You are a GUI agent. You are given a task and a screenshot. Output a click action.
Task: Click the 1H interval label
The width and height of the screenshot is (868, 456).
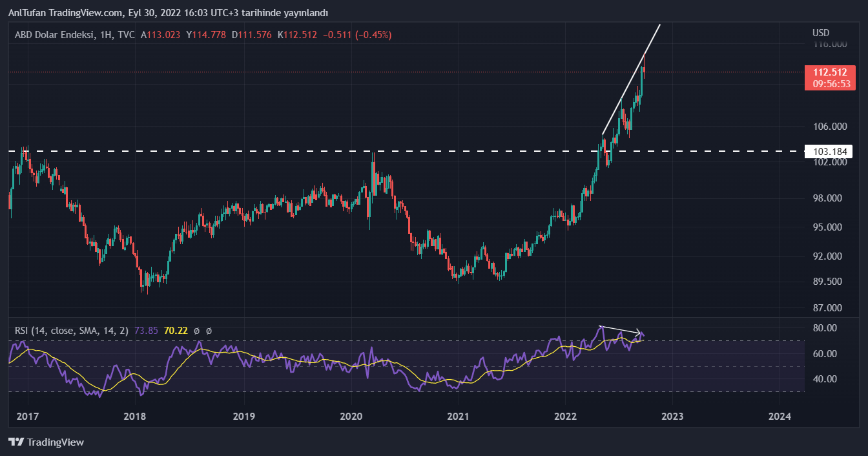tap(107, 35)
